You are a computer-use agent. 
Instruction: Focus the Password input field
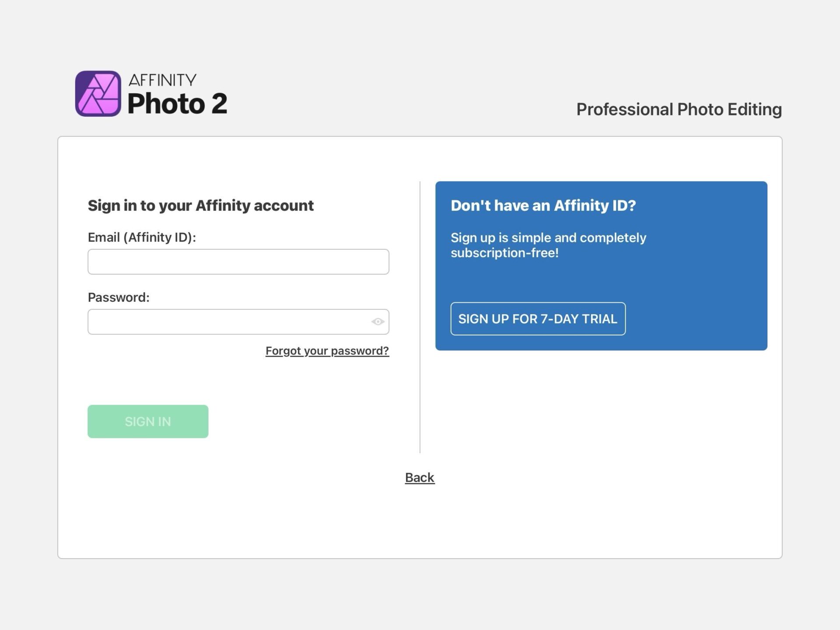227,322
